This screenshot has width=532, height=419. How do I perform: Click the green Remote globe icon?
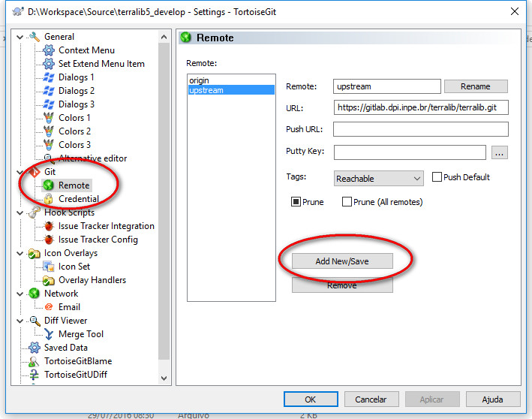pyautogui.click(x=49, y=185)
